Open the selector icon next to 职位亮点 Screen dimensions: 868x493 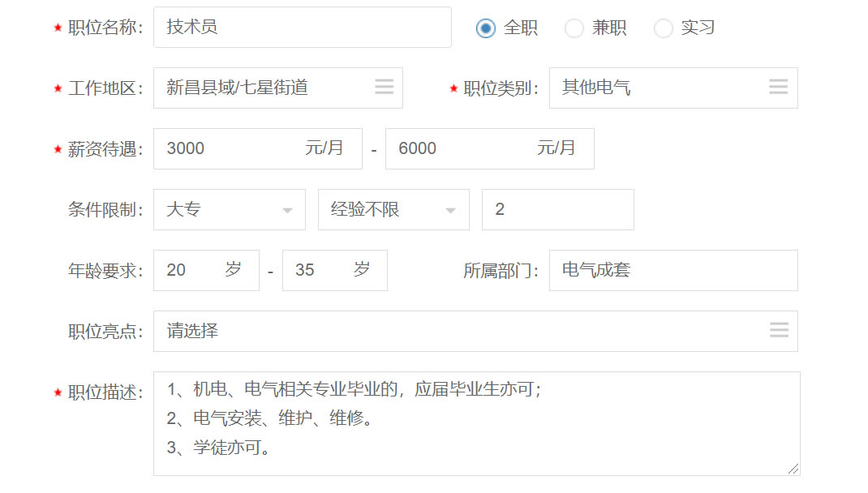(779, 331)
